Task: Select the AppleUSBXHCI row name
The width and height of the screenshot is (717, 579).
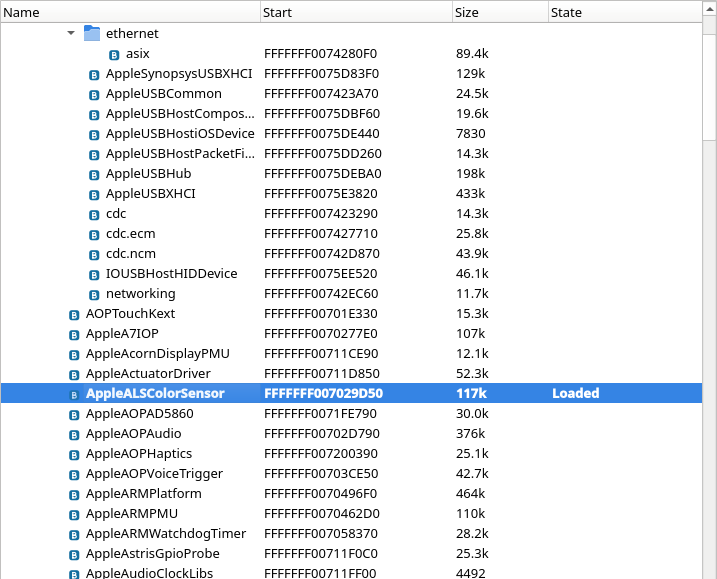Action: tap(150, 193)
